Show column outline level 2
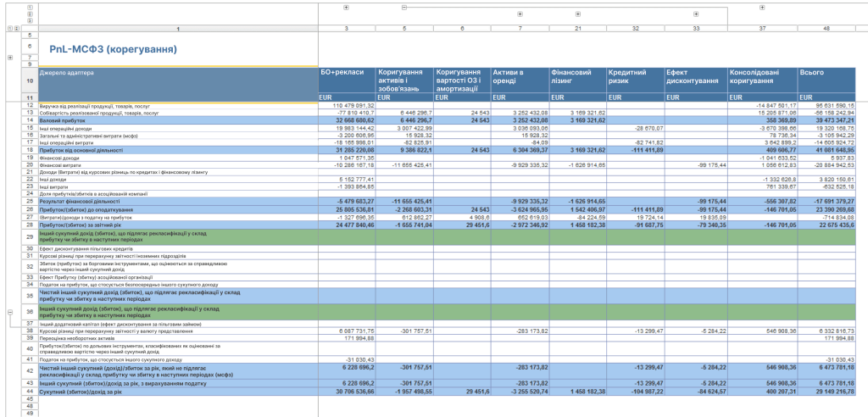The image size is (868, 417). (x=30, y=14)
